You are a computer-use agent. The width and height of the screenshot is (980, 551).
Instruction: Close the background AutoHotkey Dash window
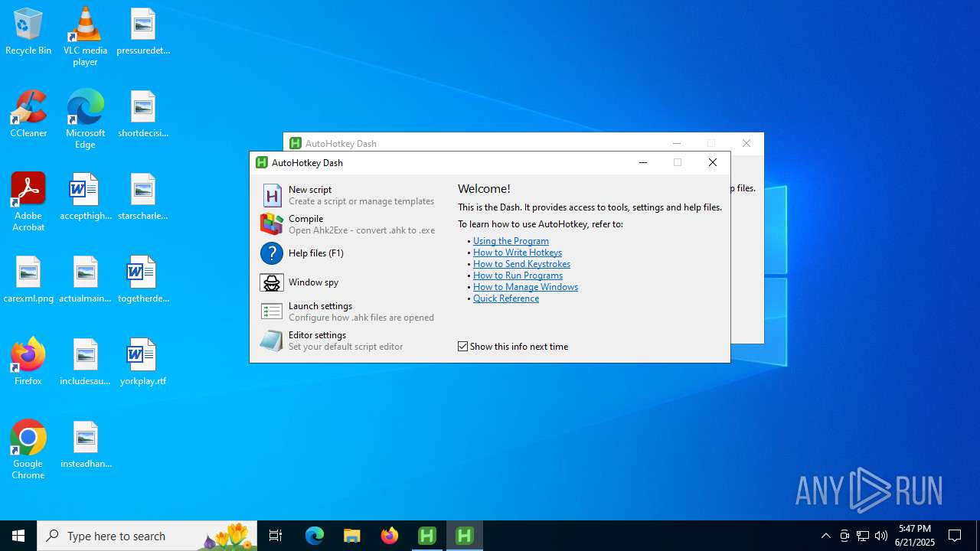point(746,143)
